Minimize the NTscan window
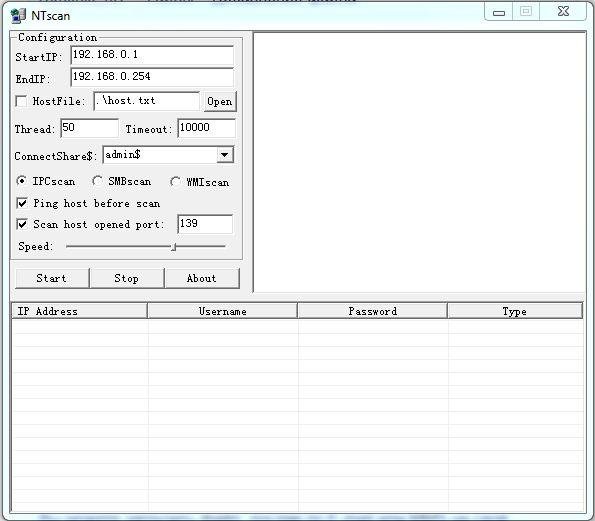 pyautogui.click(x=499, y=12)
